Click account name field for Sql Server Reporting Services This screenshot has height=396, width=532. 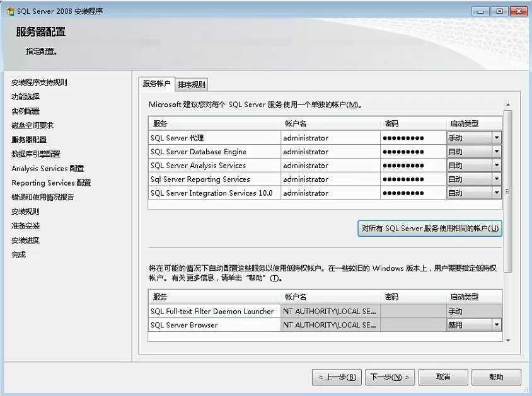pyautogui.click(x=330, y=179)
